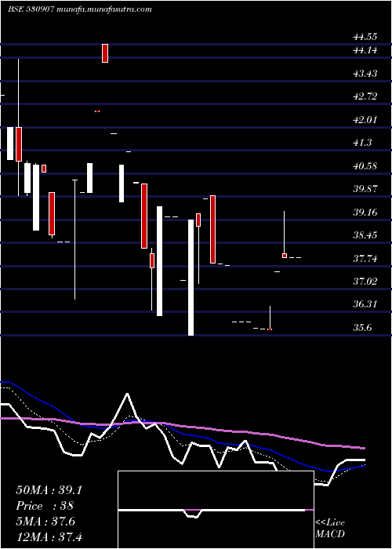Click the Live MACD label
Viewport: 392px width, 549px height.
(x=330, y=529)
